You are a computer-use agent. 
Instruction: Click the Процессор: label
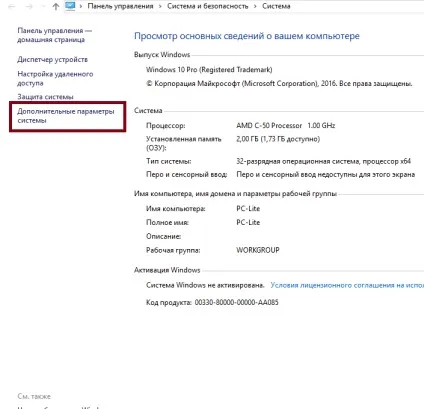pyautogui.click(x=166, y=126)
